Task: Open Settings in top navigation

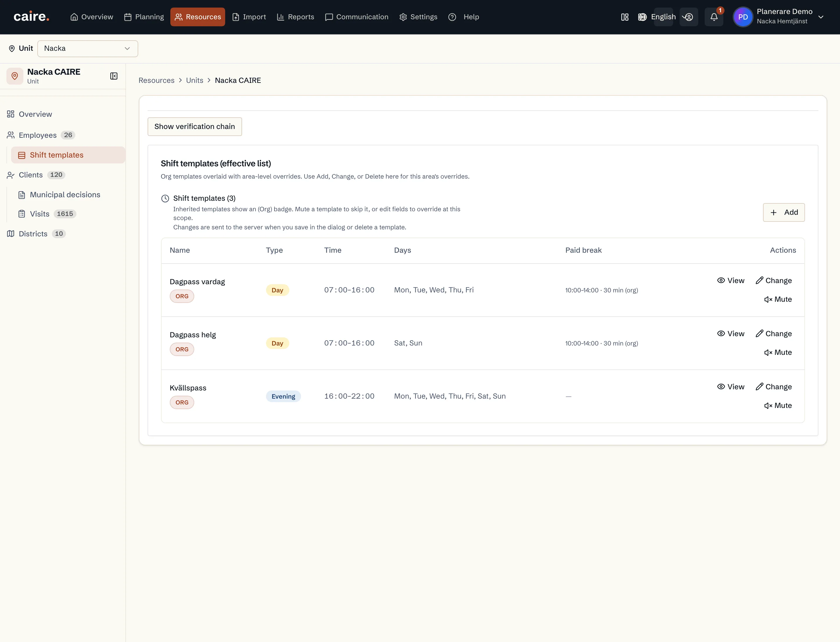Action: pos(418,17)
